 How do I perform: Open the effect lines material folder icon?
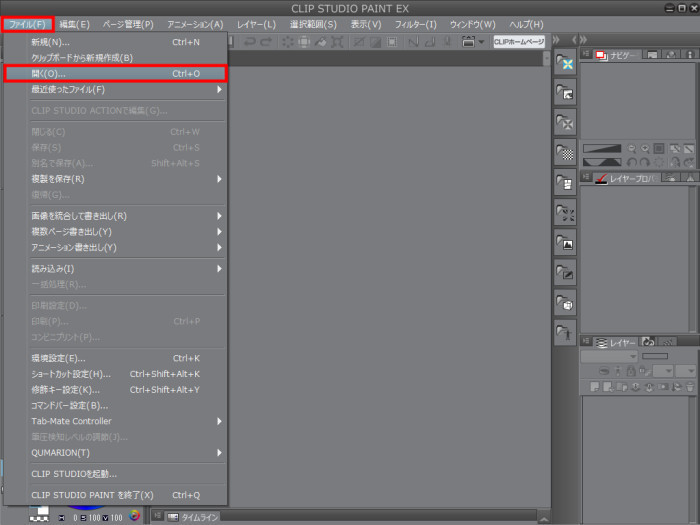click(x=565, y=212)
